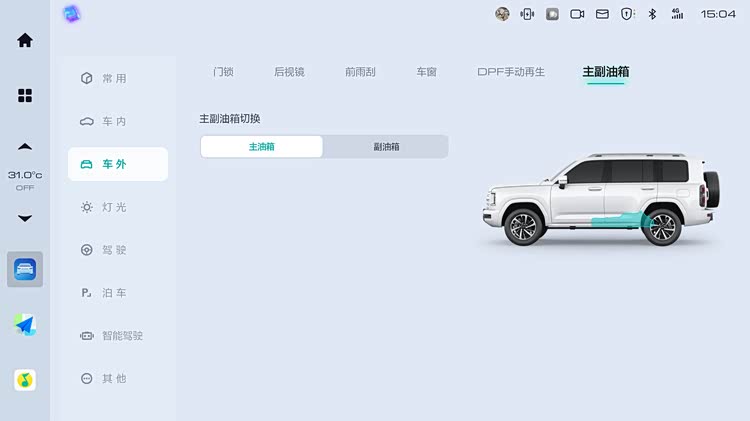Viewport: 750px width, 421px height.
Task: Go to the 灯光 settings category
Action: (x=114, y=207)
